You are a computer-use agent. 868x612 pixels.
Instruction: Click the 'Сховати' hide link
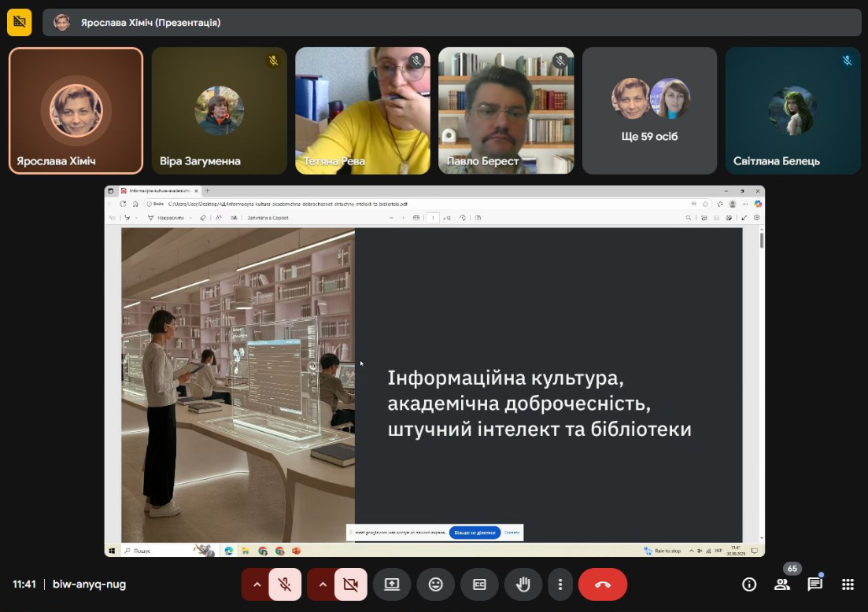click(x=512, y=533)
